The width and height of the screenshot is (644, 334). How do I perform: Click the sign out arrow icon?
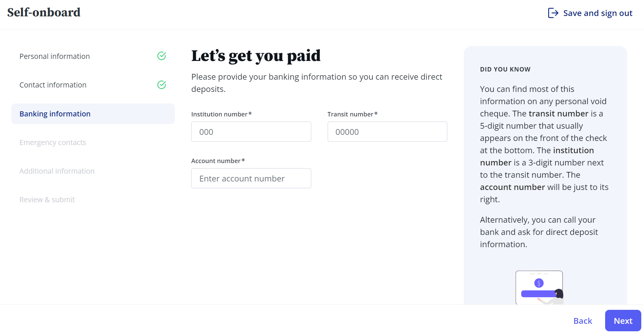553,13
